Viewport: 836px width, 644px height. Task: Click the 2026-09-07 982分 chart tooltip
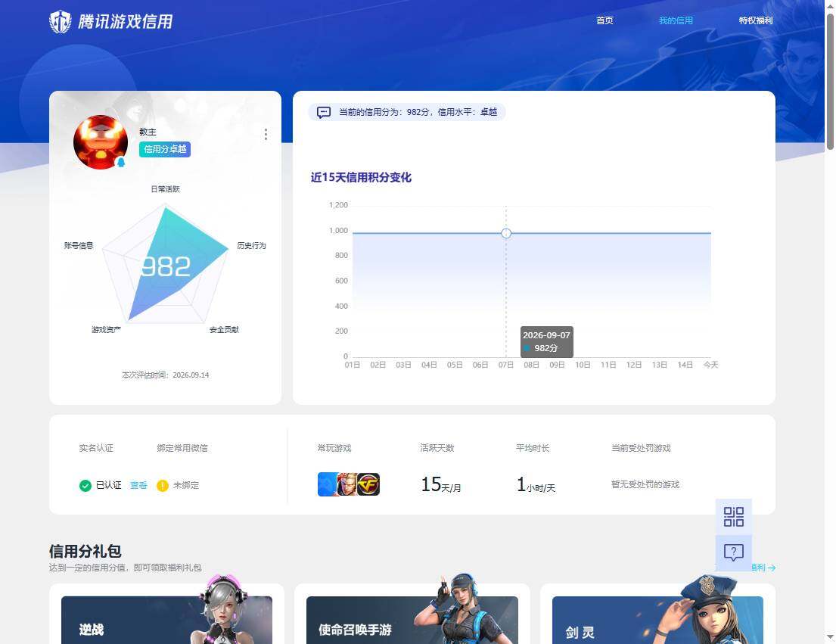pyautogui.click(x=546, y=342)
